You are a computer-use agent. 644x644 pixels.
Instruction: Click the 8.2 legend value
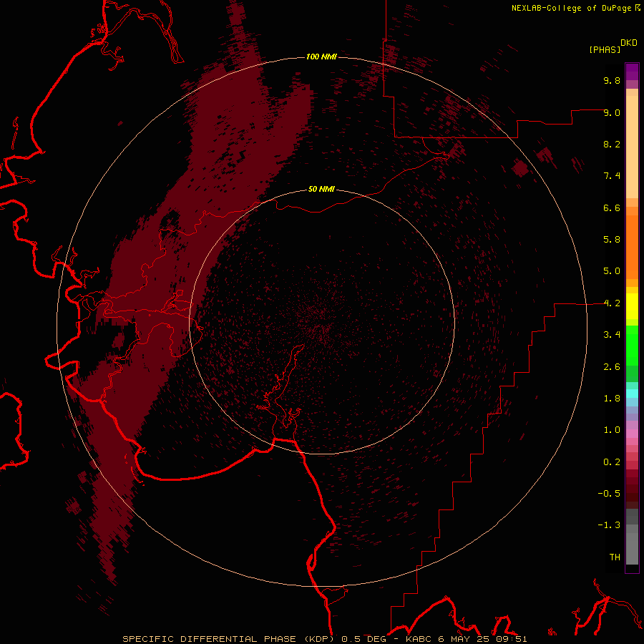pos(612,144)
